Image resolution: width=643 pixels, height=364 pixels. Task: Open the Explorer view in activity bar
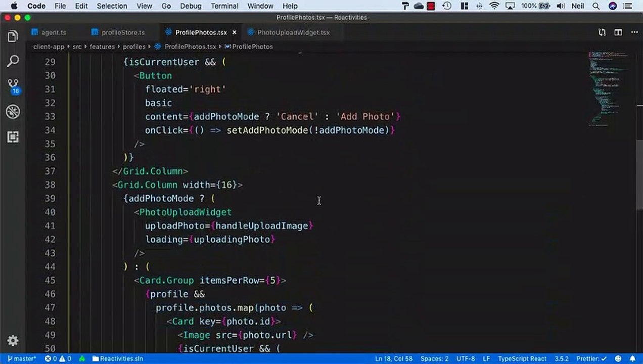click(x=13, y=36)
